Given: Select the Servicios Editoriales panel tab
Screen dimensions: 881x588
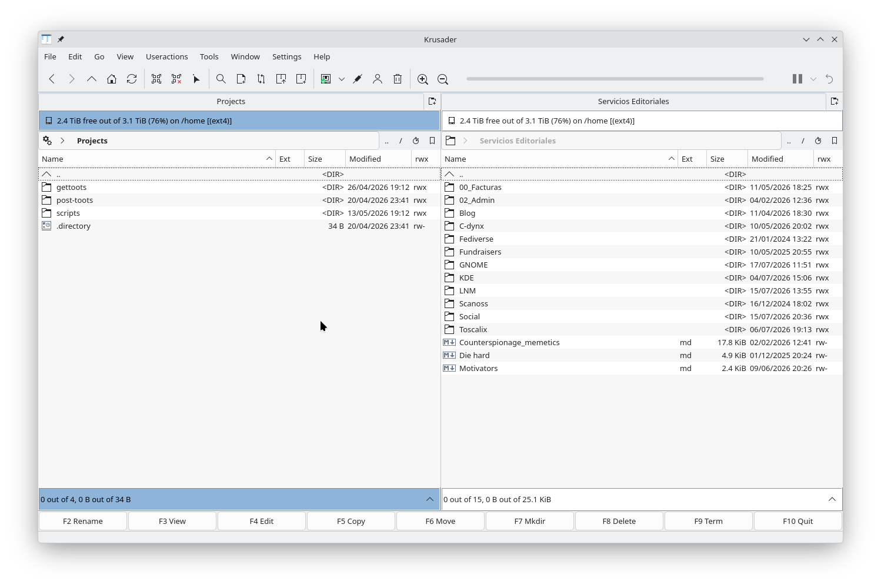Looking at the screenshot, I should tap(633, 101).
